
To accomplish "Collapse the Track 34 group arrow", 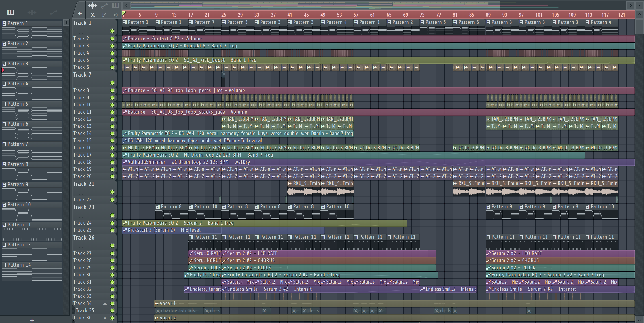I will pos(105,304).
